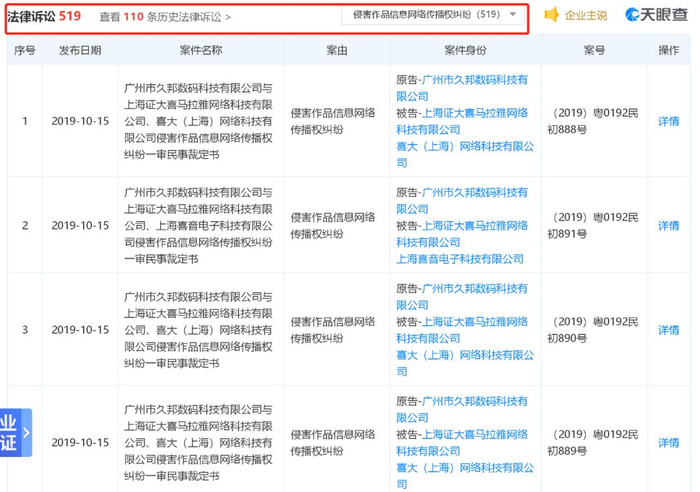Click the case name in 889号 row
The image size is (700, 492).
coord(198,442)
